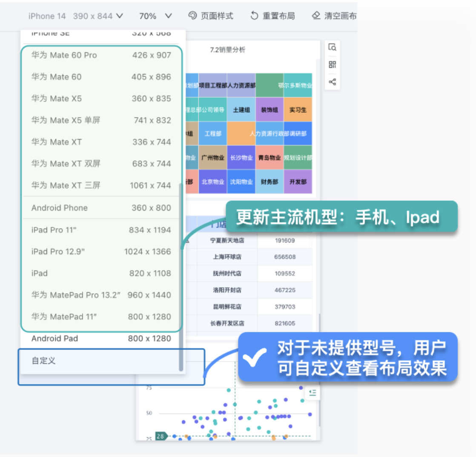Click the 沈阳物业 treemap block

point(241,182)
